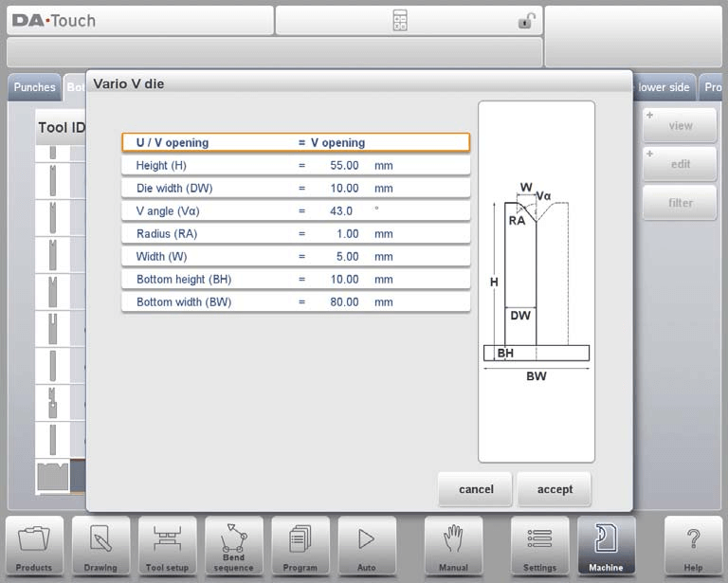This screenshot has height=583, width=728.
Task: Click the Vario V die diagram preview
Action: (x=537, y=282)
